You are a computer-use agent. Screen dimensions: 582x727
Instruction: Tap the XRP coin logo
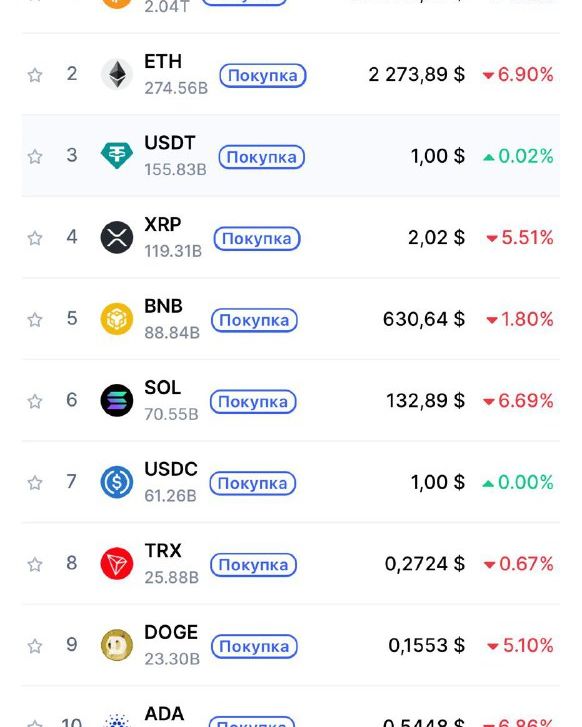[x=117, y=237]
